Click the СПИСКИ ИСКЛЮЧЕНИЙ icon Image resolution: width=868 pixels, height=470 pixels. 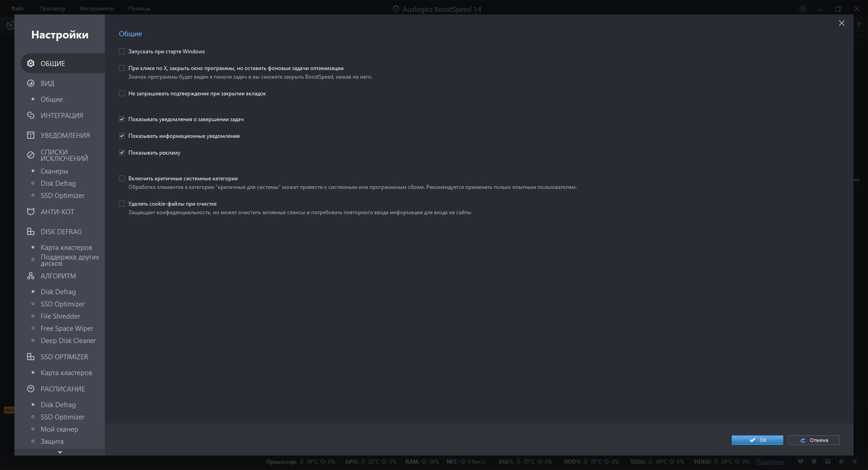coord(31,155)
